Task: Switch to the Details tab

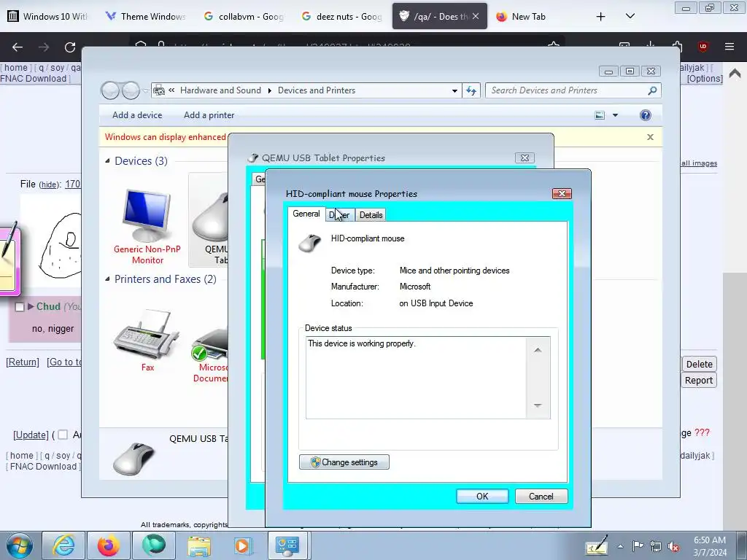Action: tap(371, 215)
